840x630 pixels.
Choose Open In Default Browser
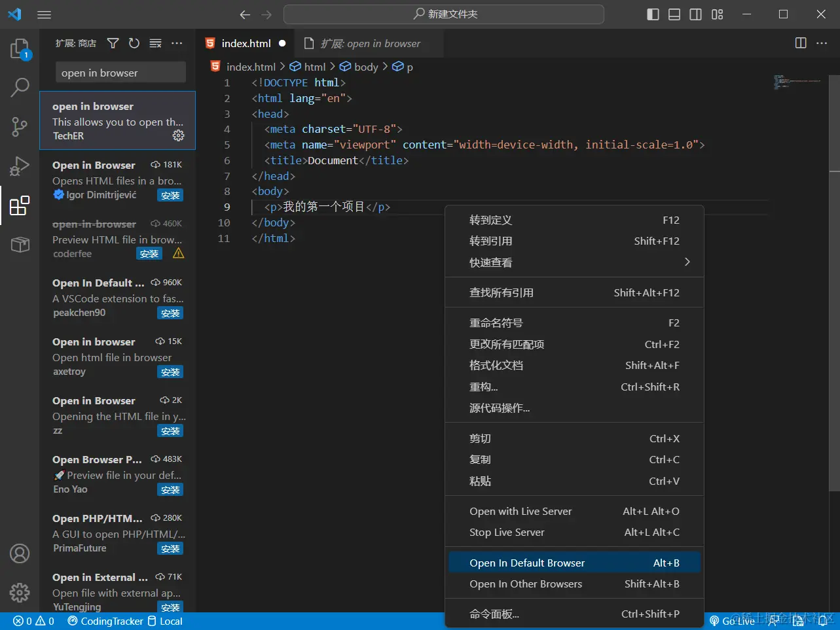574,563
